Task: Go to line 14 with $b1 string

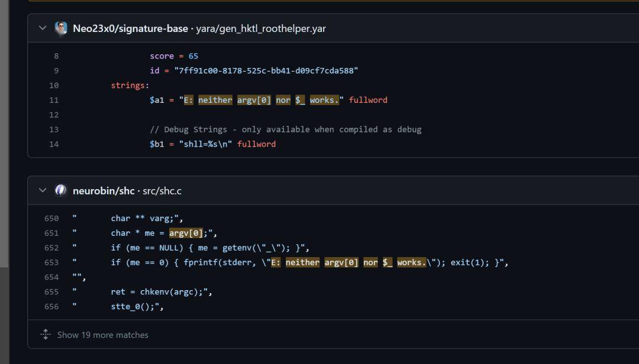Action: pos(54,144)
